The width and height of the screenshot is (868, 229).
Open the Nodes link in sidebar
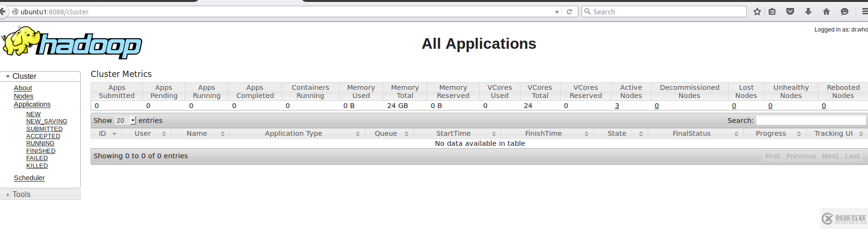point(23,96)
